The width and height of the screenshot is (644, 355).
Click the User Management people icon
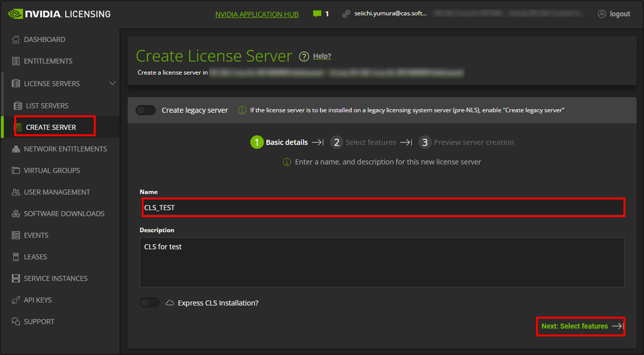pyautogui.click(x=16, y=192)
